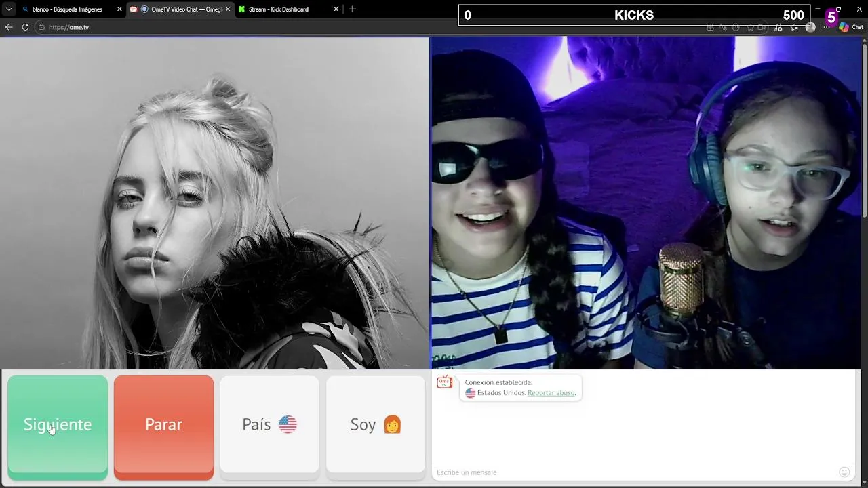Click the OmeTV logo in chat log
The width and height of the screenshot is (868, 488).
tap(444, 382)
